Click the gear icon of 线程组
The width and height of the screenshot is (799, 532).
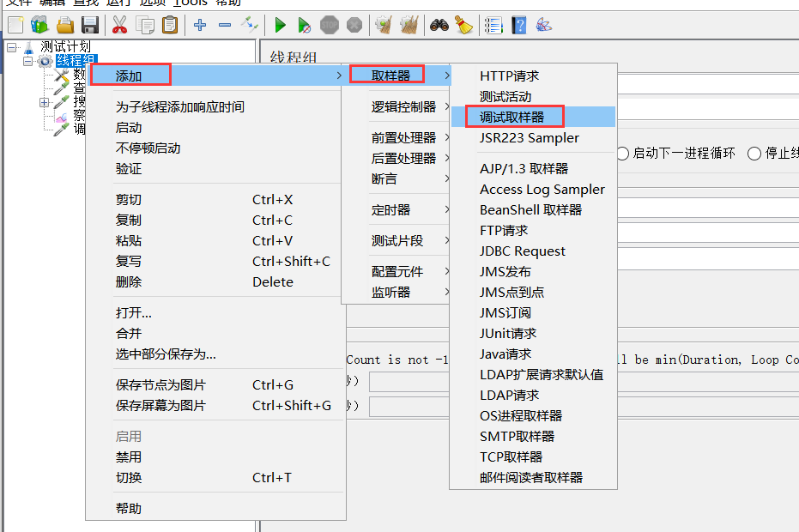coord(45,62)
